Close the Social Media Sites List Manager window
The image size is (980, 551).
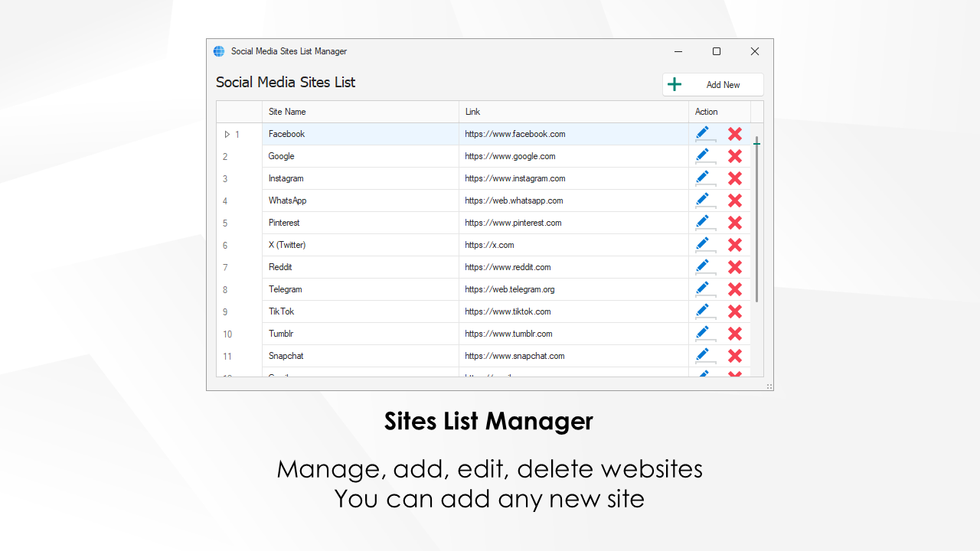755,51
